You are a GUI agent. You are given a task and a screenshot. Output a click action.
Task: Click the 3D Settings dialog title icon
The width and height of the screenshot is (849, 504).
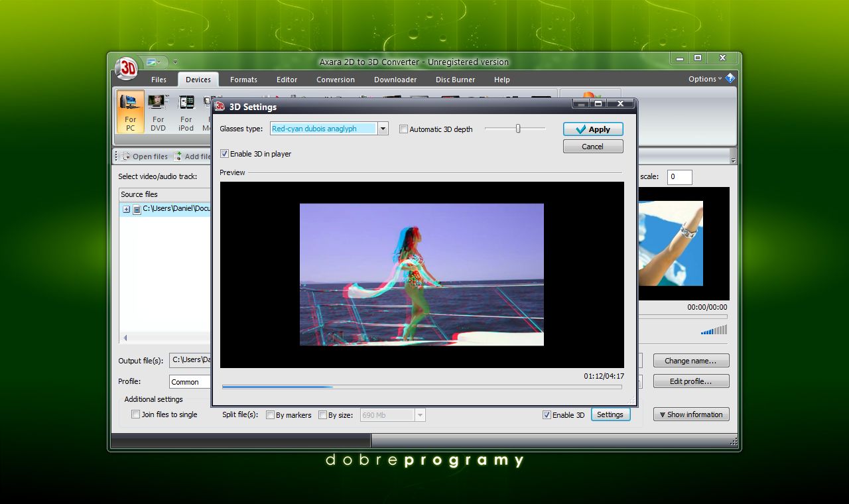[x=221, y=106]
